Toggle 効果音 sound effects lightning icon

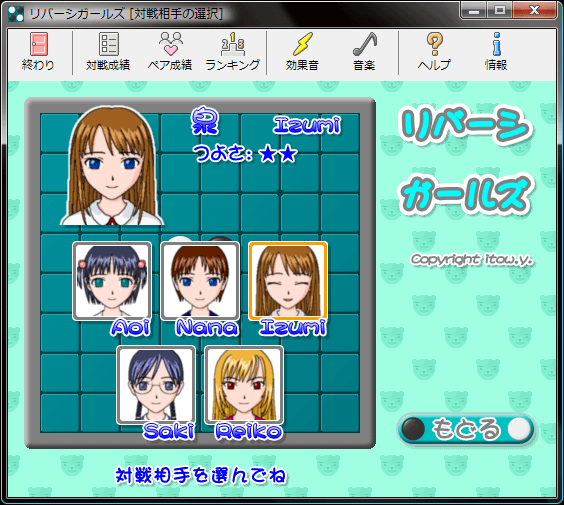pos(302,51)
